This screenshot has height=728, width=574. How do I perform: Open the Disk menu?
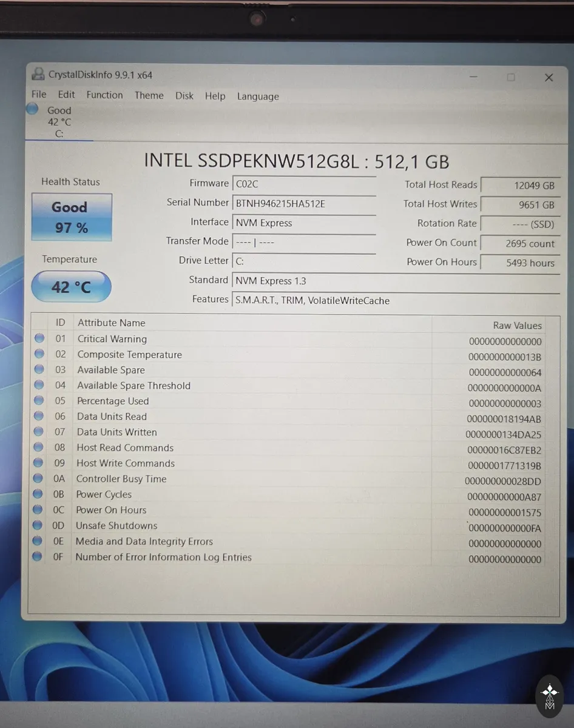184,96
